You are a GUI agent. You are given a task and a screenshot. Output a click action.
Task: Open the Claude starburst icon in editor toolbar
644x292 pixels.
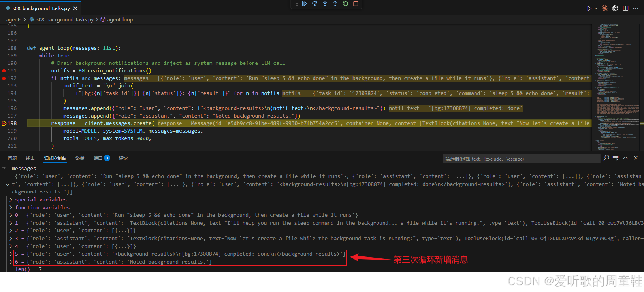[605, 8]
